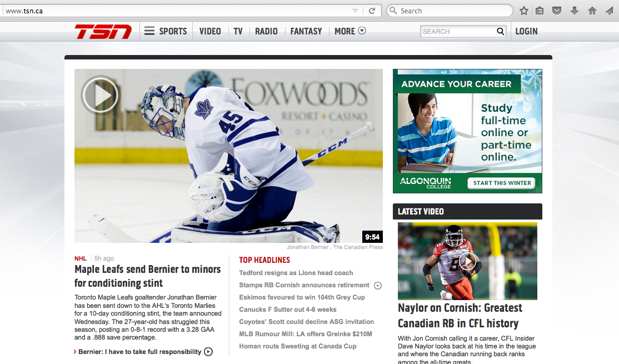This screenshot has height=364, width=619.
Task: Click the TSN logo
Action: tap(103, 32)
